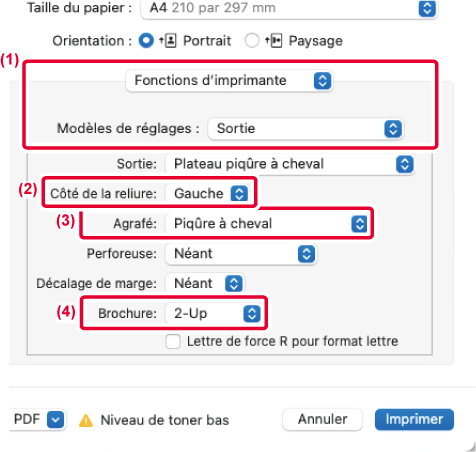Image resolution: width=476 pixels, height=452 pixels.
Task: Click the Imprimer button
Action: coord(414,419)
